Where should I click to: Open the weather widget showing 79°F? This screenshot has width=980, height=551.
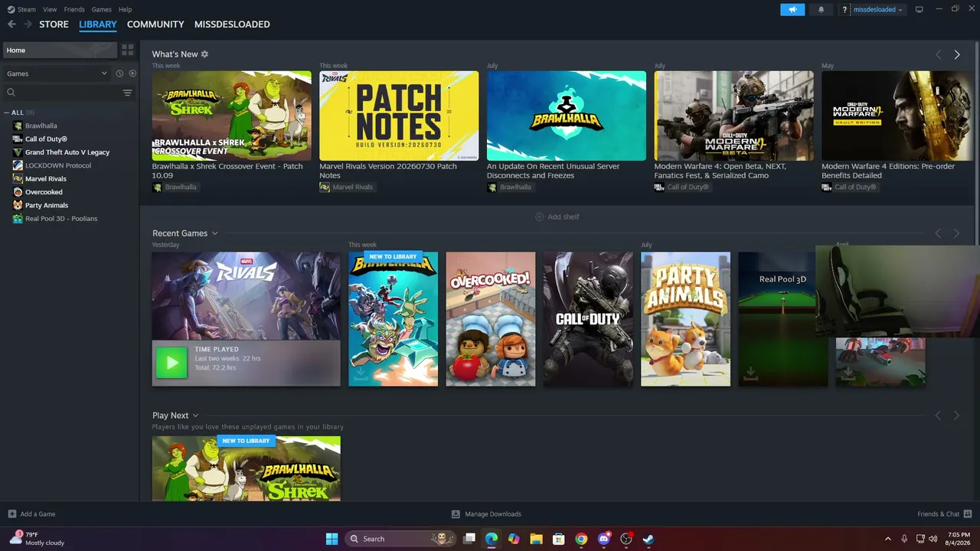click(x=37, y=539)
